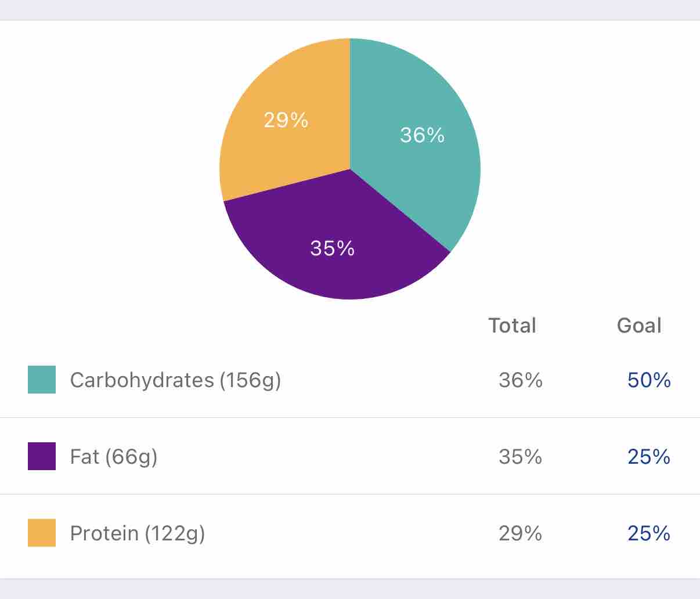Click the Goal column header
The height and width of the screenshot is (599, 700).
click(x=639, y=326)
